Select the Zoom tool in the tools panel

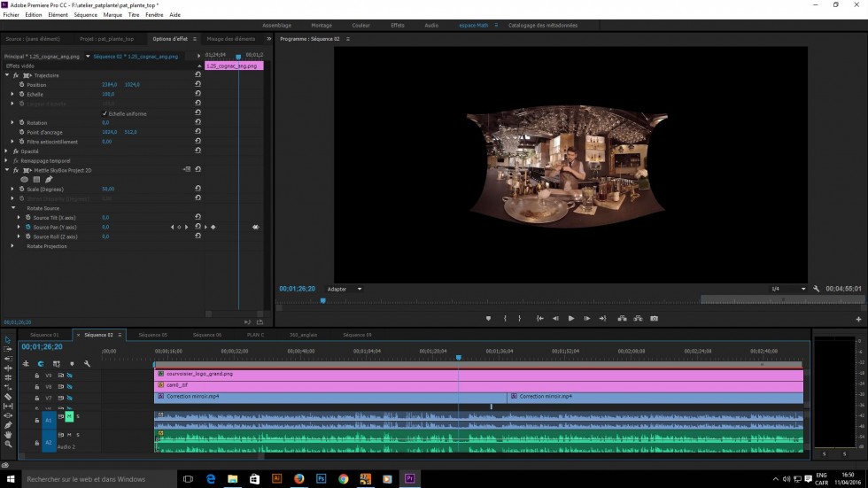coord(8,445)
